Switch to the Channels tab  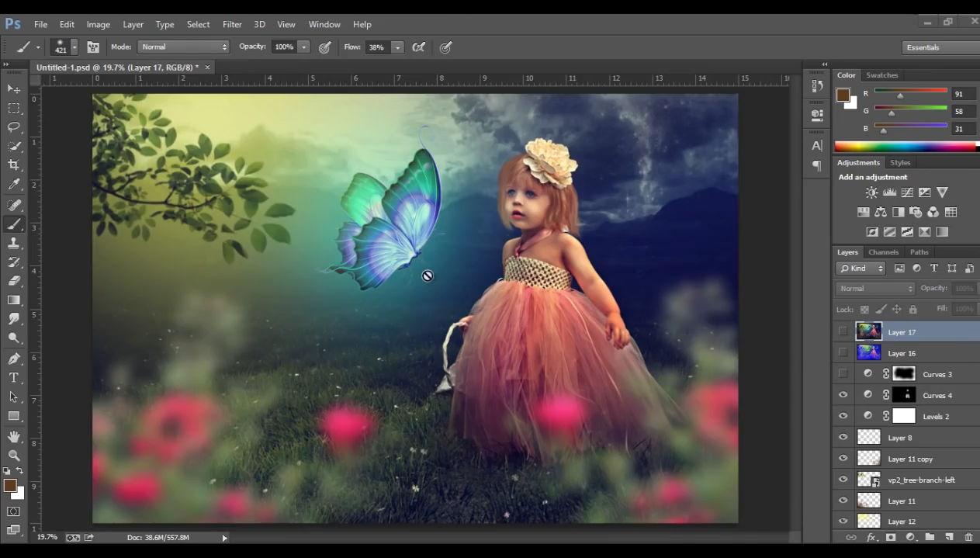tap(883, 252)
